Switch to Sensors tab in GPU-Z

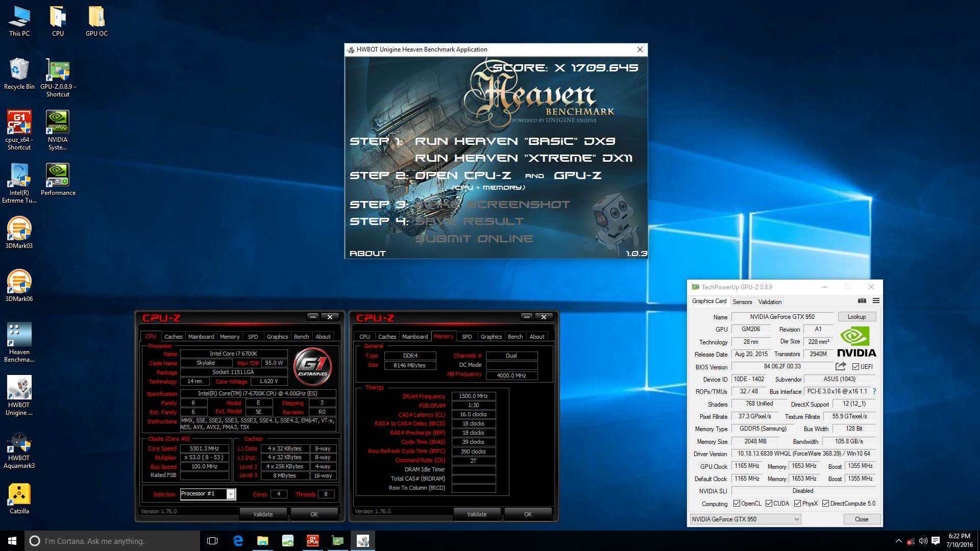tap(742, 302)
